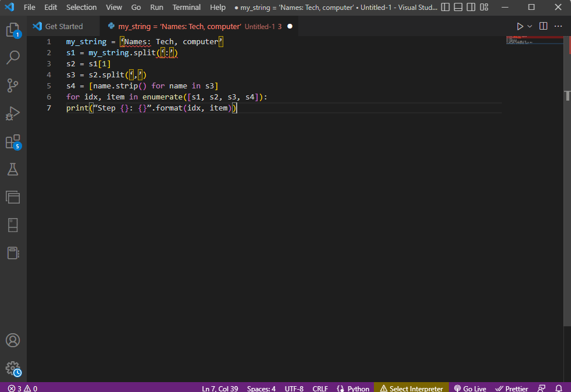Viewport: 571px width, 392px height.
Task: Open the server tower view icon below the stacked windows icon
Action: point(13,225)
